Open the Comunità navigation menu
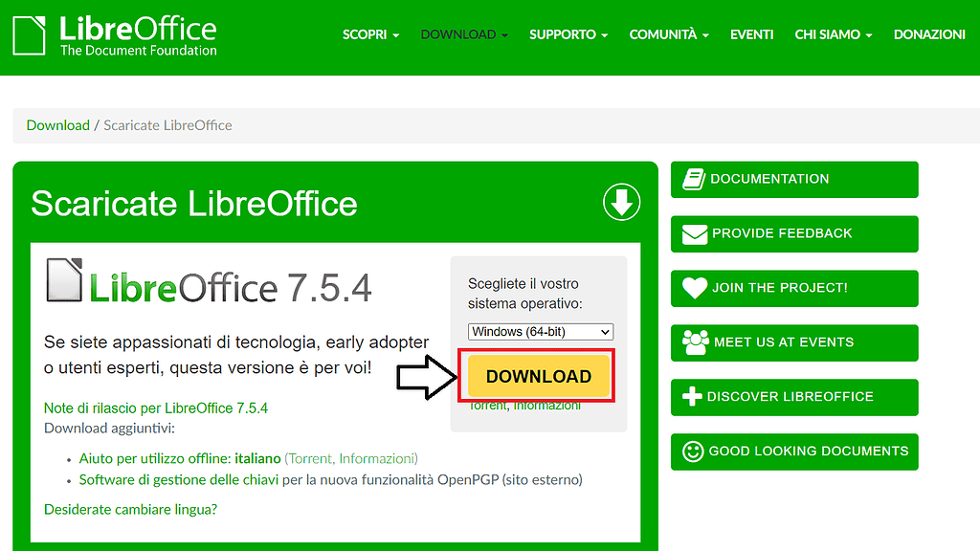This screenshot has width=980, height=551. [x=668, y=34]
